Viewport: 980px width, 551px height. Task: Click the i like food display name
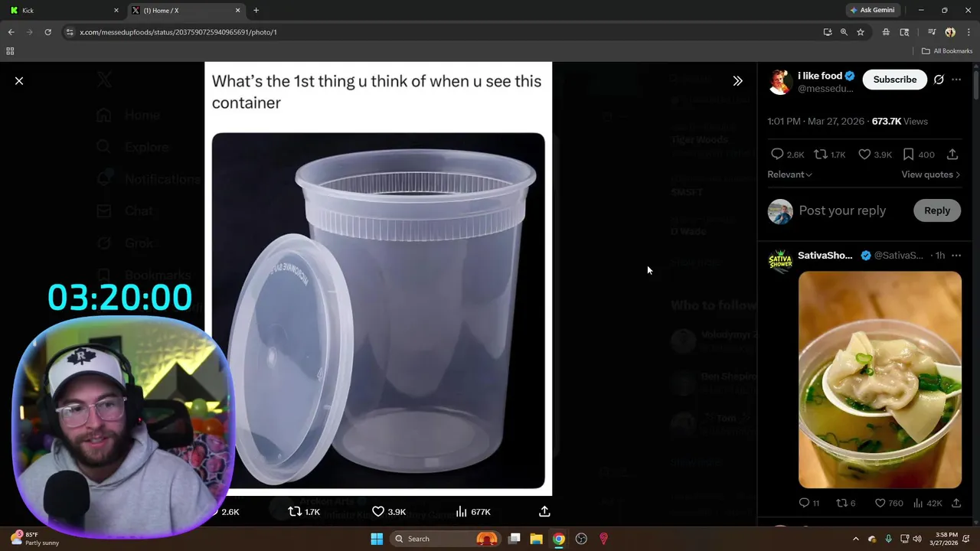click(x=820, y=76)
